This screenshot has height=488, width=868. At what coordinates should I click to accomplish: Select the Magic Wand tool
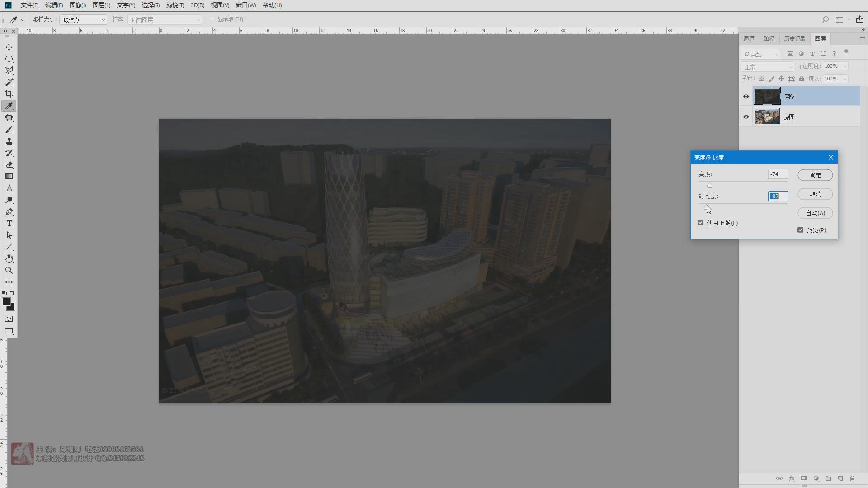pos(9,83)
